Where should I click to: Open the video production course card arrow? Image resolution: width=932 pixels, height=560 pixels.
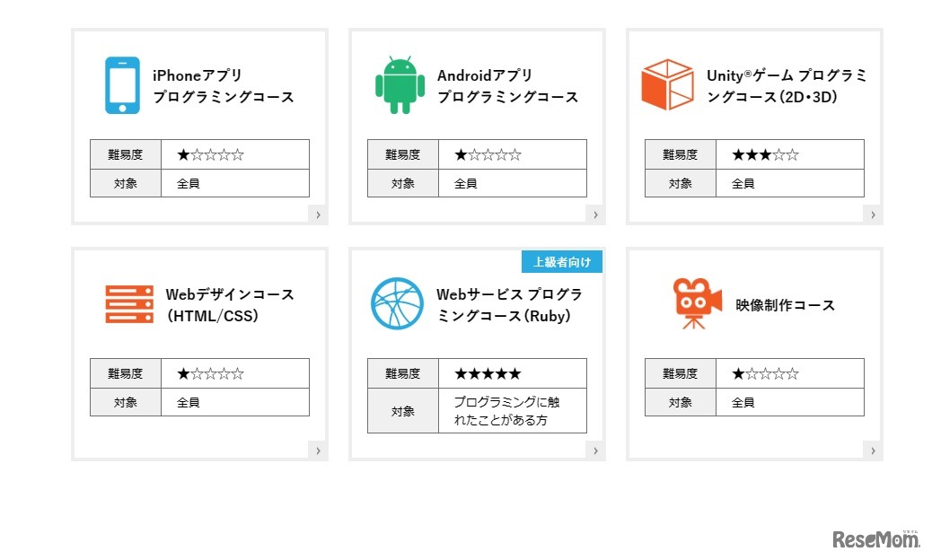(x=873, y=451)
